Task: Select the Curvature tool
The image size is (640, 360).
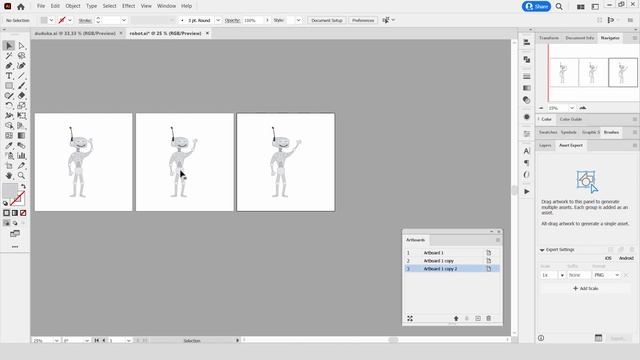Action: pyautogui.click(x=21, y=66)
